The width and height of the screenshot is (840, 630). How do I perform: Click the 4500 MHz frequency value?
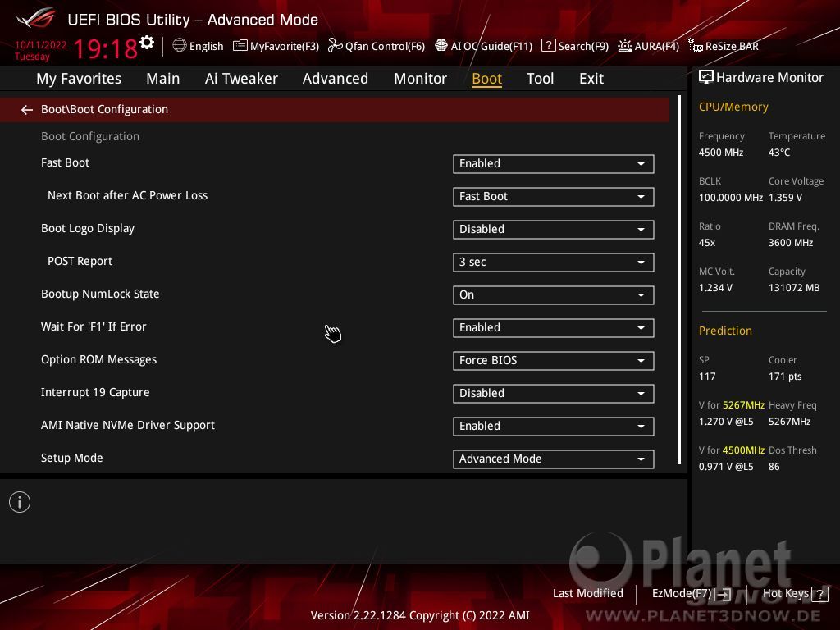pos(720,153)
